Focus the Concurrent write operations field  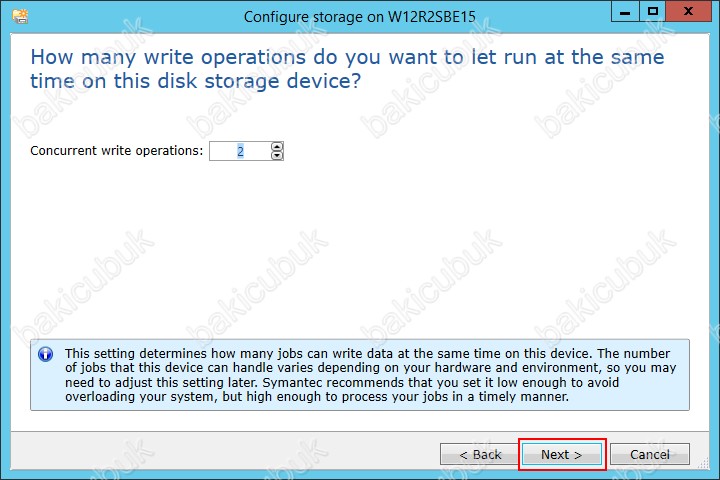tap(246, 151)
